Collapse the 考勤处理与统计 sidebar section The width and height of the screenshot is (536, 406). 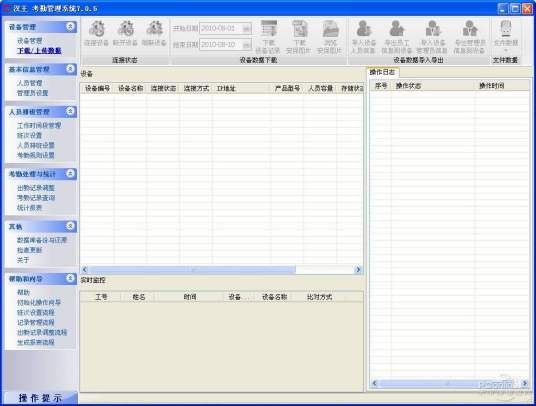click(70, 174)
